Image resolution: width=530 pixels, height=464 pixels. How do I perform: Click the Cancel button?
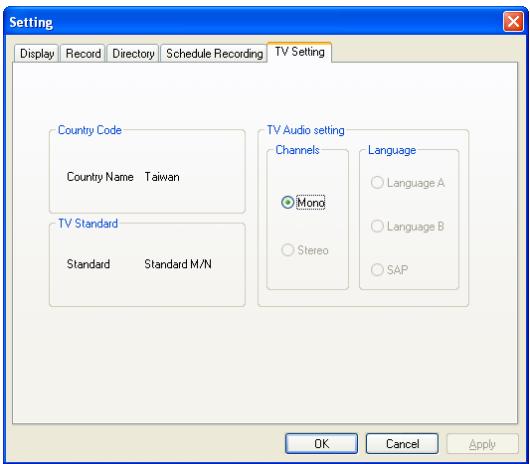pyautogui.click(x=402, y=443)
